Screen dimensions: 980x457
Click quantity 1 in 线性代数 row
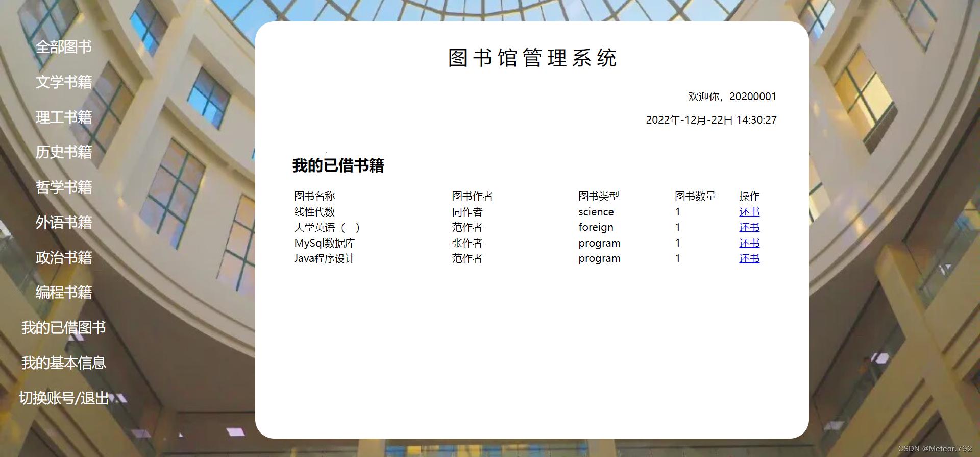point(677,212)
